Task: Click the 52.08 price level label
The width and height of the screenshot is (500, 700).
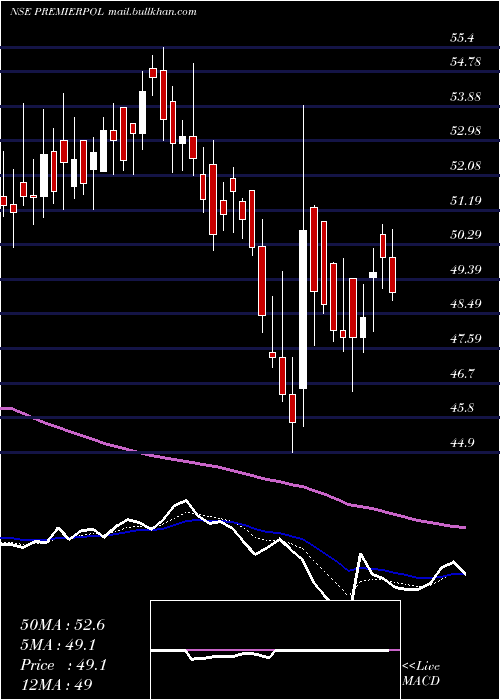Action: point(465,166)
